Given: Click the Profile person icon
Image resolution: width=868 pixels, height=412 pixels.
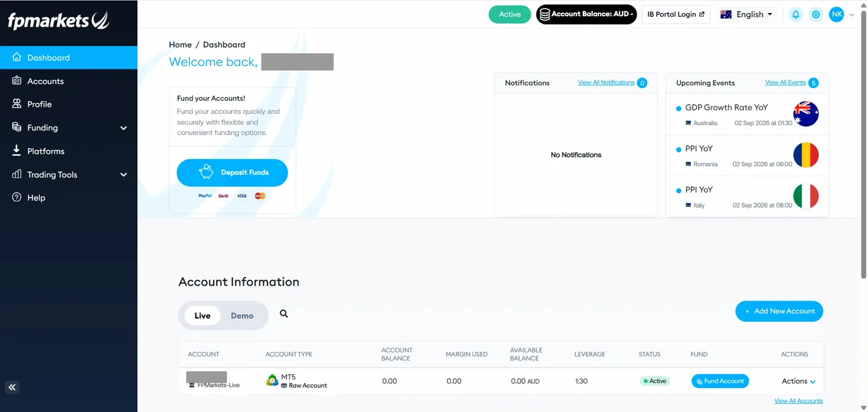Looking at the screenshot, I should [x=17, y=104].
